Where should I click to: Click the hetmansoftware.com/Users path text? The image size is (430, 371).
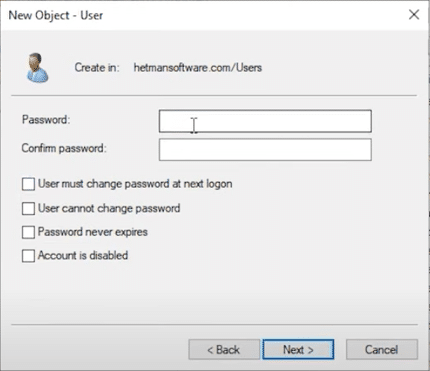[198, 68]
